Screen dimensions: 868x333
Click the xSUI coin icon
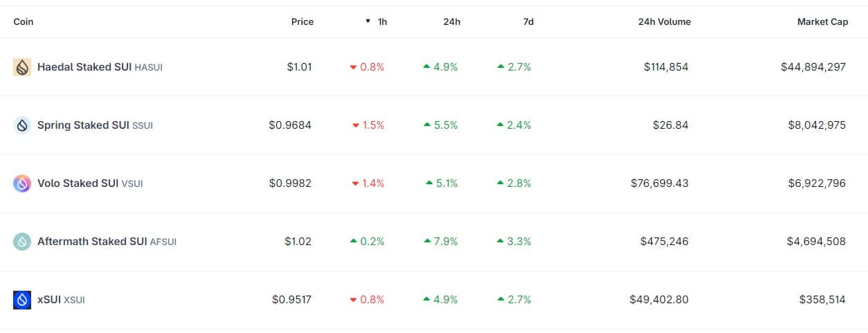click(x=22, y=300)
